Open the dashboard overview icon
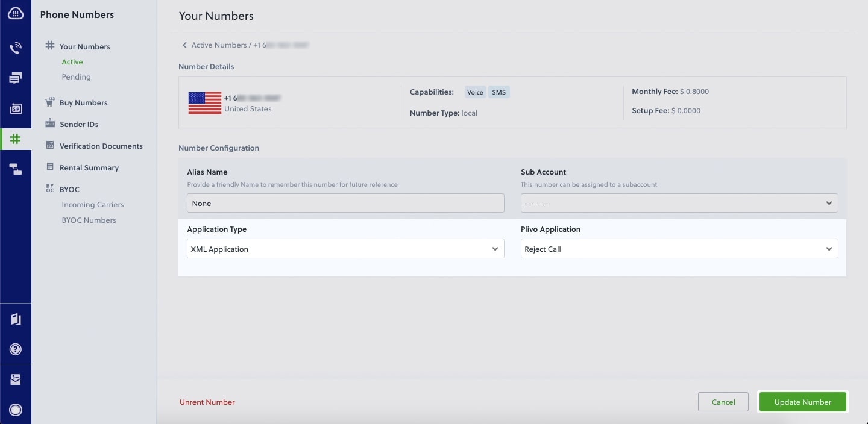 [x=16, y=13]
